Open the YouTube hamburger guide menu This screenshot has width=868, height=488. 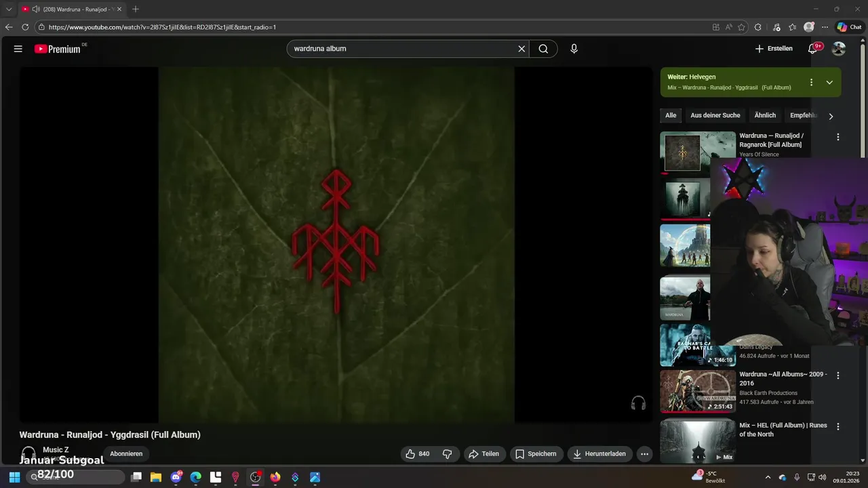coord(18,49)
